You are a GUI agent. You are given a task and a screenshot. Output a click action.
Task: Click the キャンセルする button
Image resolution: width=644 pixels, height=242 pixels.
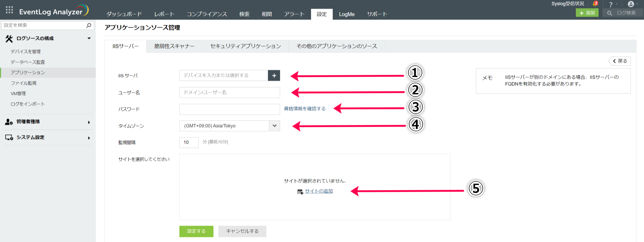pos(242,231)
